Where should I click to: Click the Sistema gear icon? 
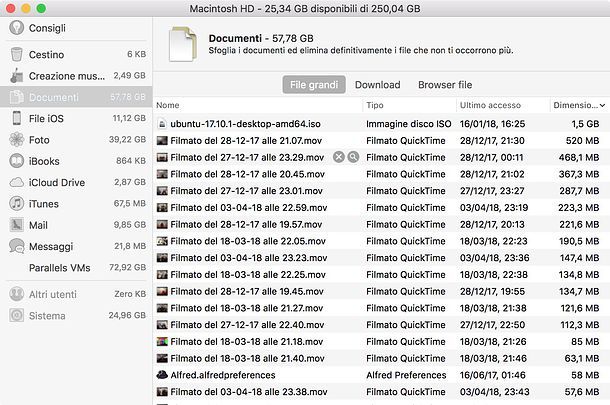coord(16,316)
